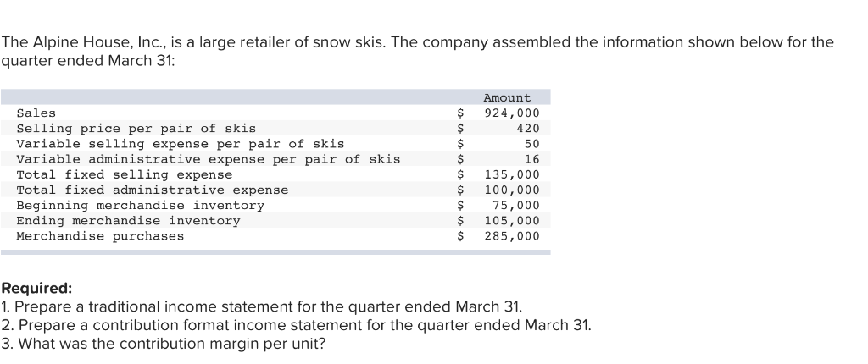Click Variable selling expense per pair label
The height and width of the screenshot is (364, 868).
[x=180, y=144]
